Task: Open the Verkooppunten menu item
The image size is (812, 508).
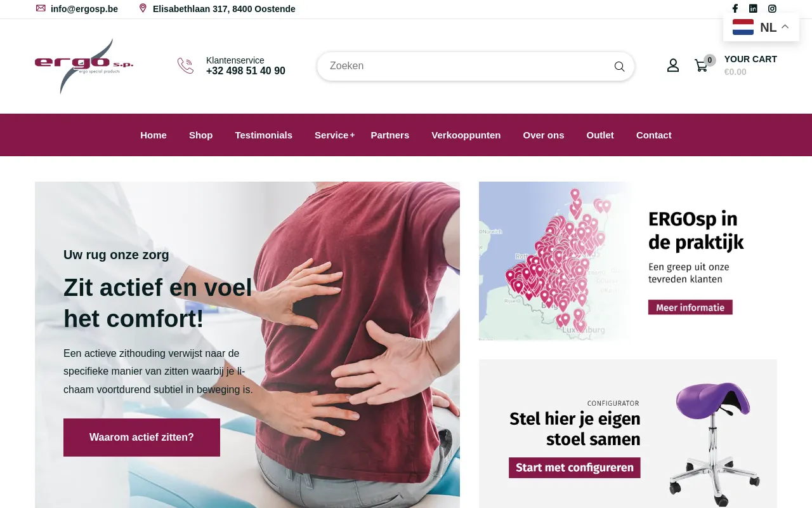Action: pos(466,135)
